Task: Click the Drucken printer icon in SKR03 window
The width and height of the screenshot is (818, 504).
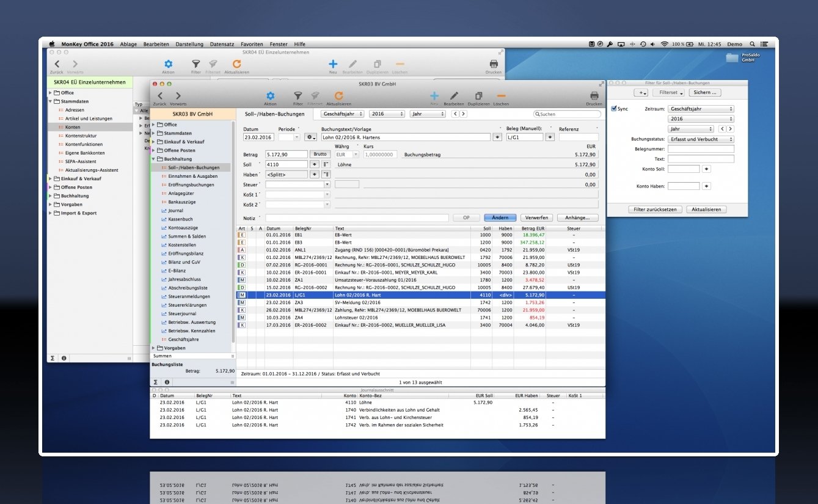Action: pos(594,96)
